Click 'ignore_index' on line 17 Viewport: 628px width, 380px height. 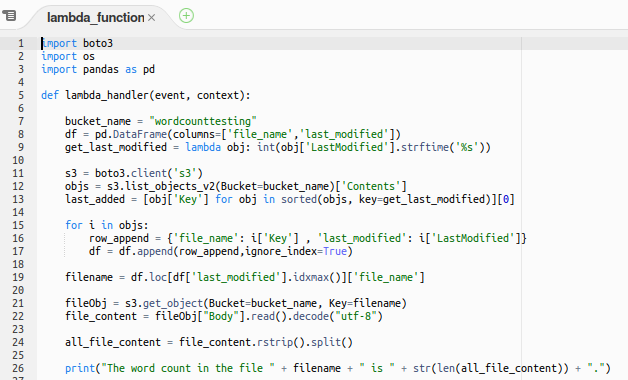[x=280, y=251]
